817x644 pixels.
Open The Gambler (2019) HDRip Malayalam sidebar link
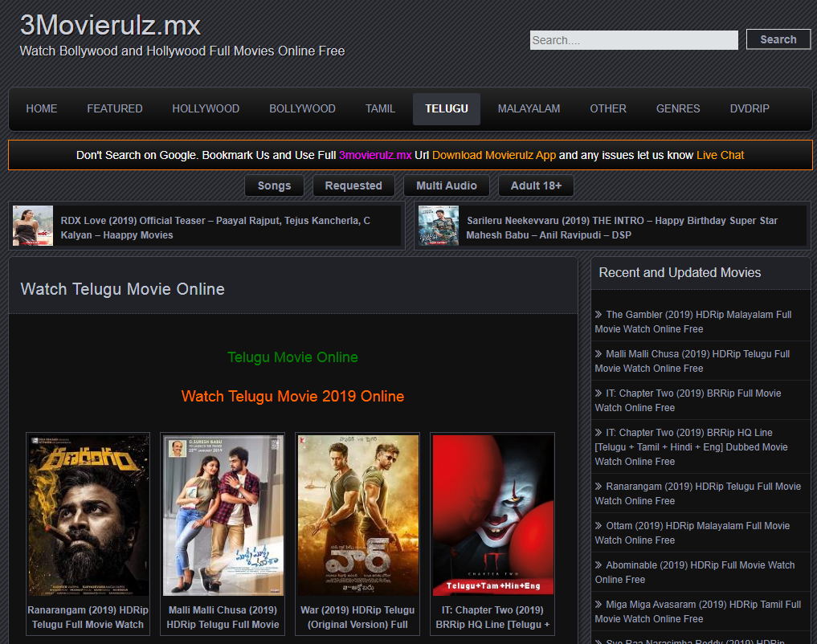[693, 322]
